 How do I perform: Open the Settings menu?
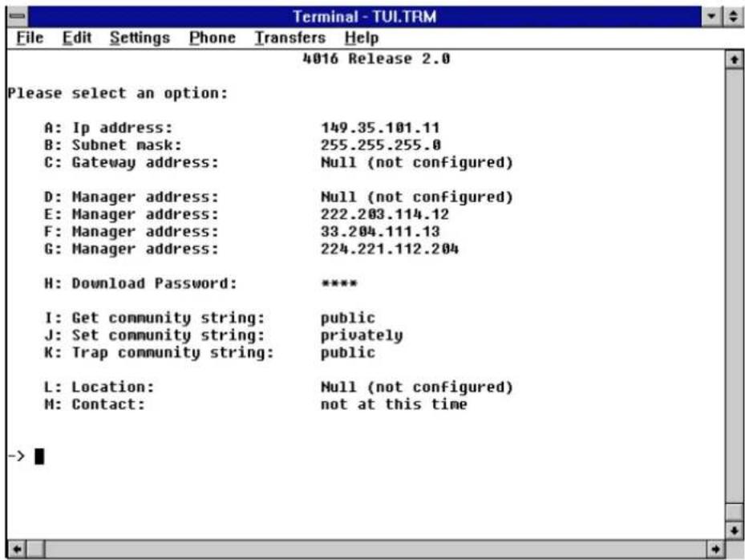(x=140, y=38)
